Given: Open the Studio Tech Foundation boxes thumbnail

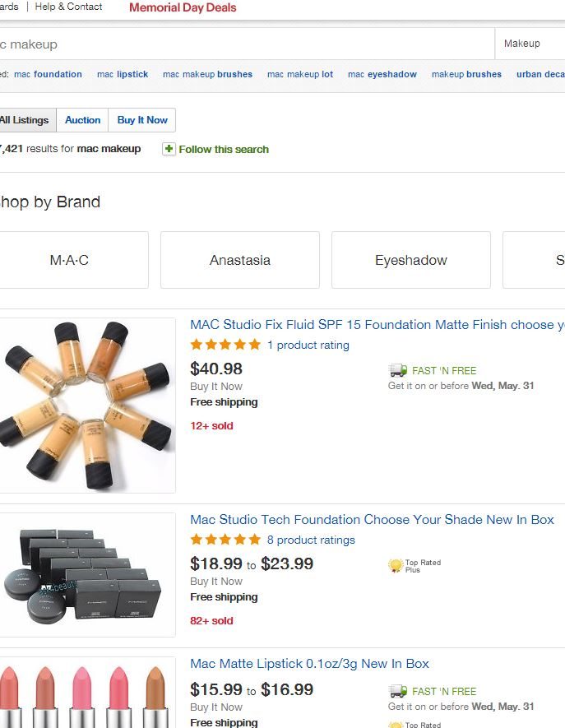Looking at the screenshot, I should (x=86, y=574).
